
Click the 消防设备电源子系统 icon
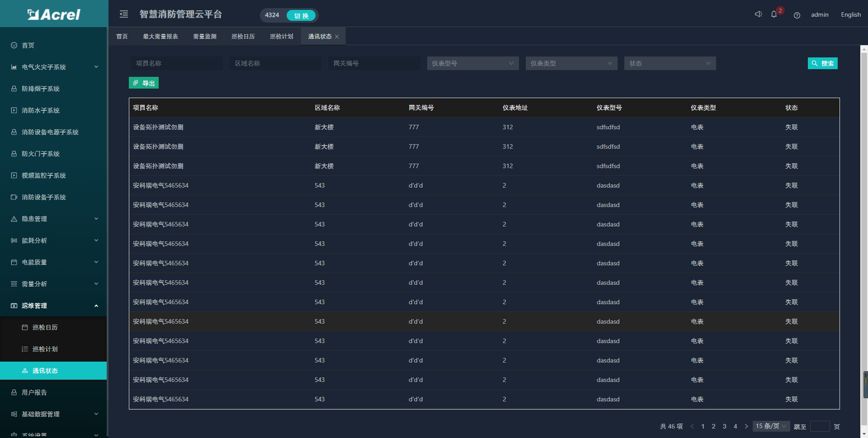coord(14,132)
